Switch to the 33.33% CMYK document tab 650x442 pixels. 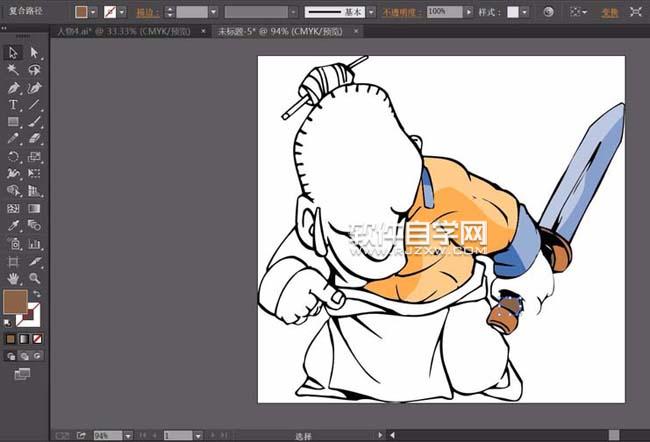click(x=124, y=32)
